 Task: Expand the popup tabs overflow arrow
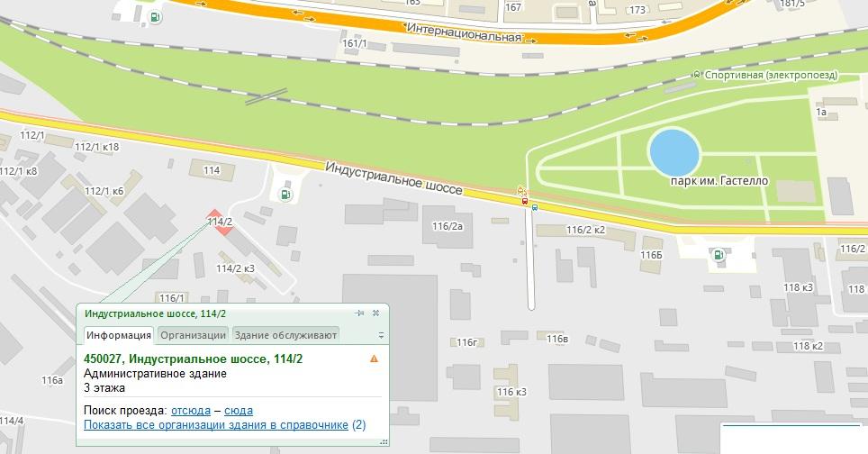coord(381,335)
